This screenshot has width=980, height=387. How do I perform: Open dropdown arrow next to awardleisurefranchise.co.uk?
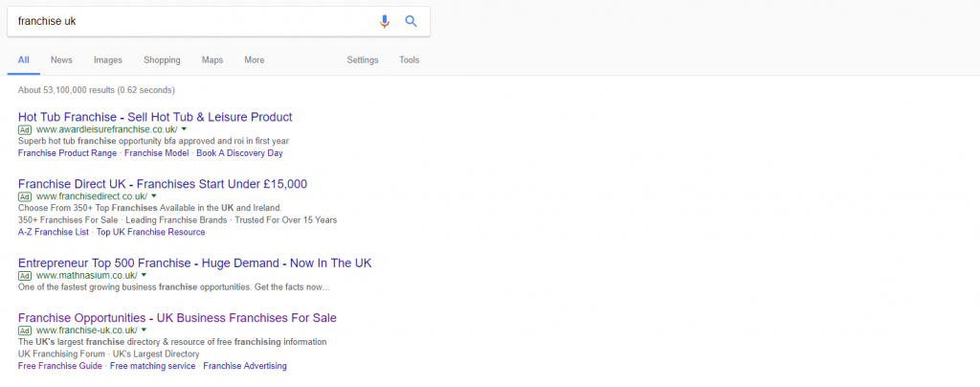(184, 128)
